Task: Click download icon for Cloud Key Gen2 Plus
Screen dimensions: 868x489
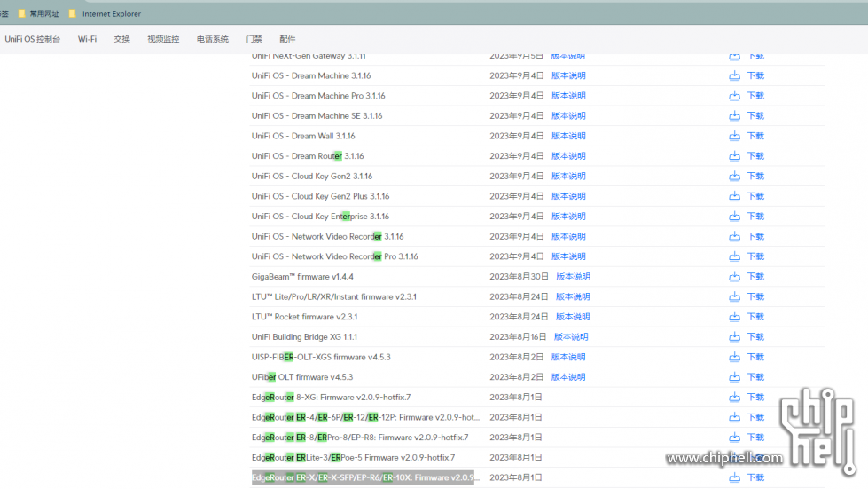Action: tap(734, 196)
